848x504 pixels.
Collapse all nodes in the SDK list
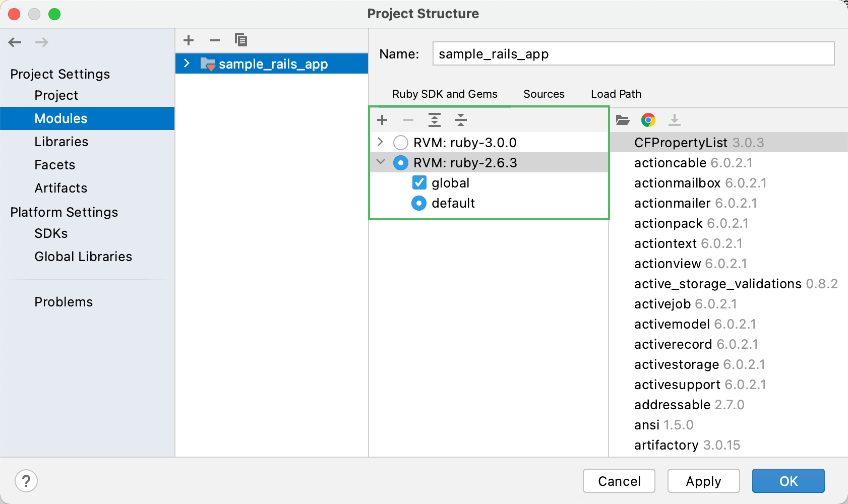coord(461,120)
